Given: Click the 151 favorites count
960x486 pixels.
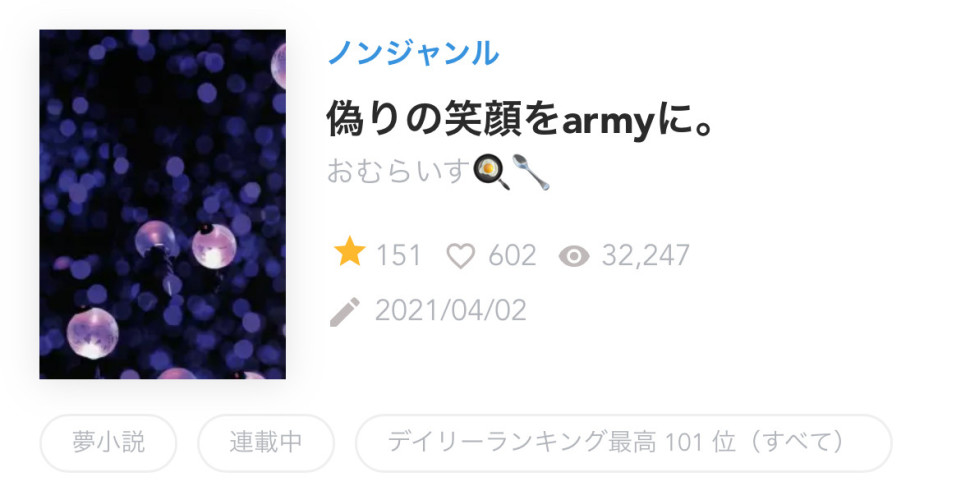Looking at the screenshot, I should (x=399, y=255).
